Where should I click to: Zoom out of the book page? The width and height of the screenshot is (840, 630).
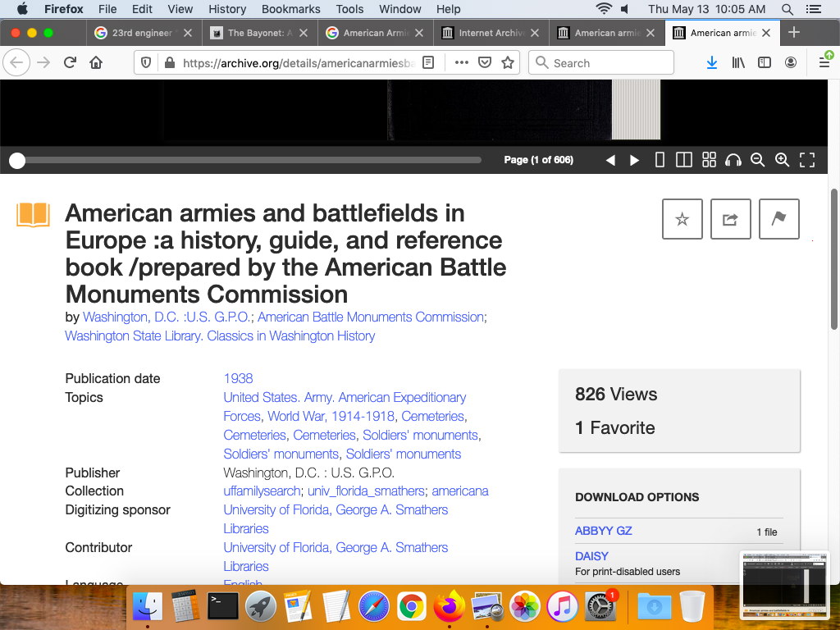pos(758,160)
